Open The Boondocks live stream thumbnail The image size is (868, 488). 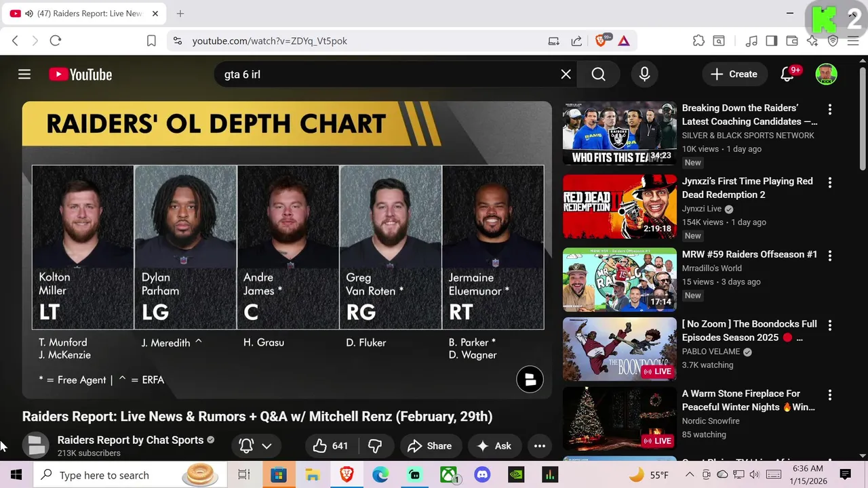[x=620, y=349]
